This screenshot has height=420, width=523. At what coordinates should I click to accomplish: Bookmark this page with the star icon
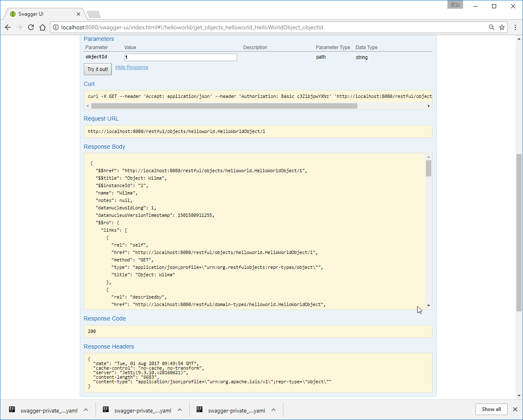coord(502,27)
